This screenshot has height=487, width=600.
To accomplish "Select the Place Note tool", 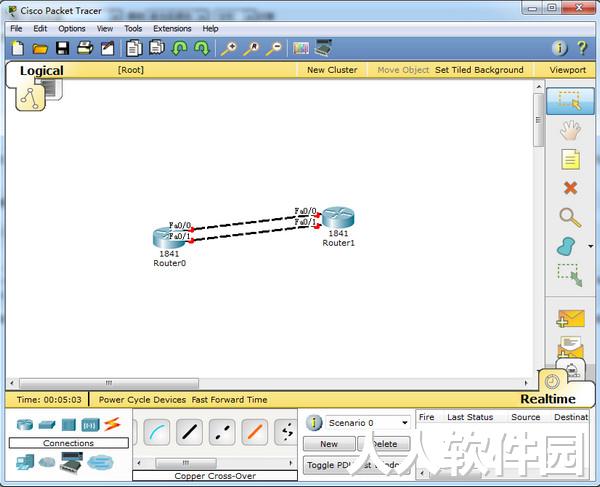I will [570, 159].
